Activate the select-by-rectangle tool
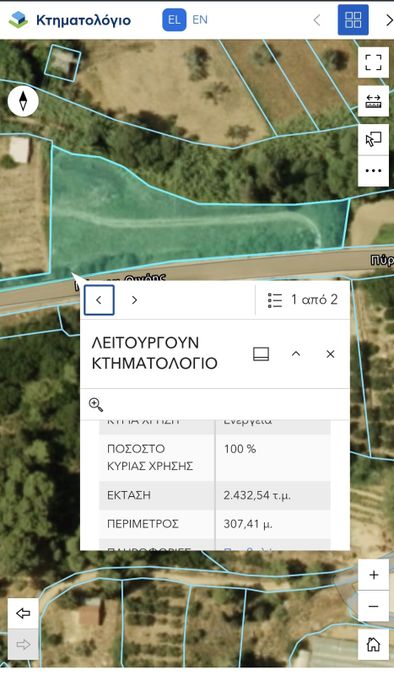The image size is (394, 675). tap(373, 139)
